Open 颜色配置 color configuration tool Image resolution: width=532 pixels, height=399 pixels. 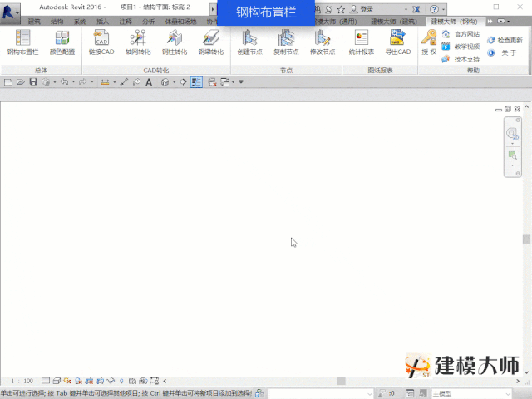(x=62, y=42)
